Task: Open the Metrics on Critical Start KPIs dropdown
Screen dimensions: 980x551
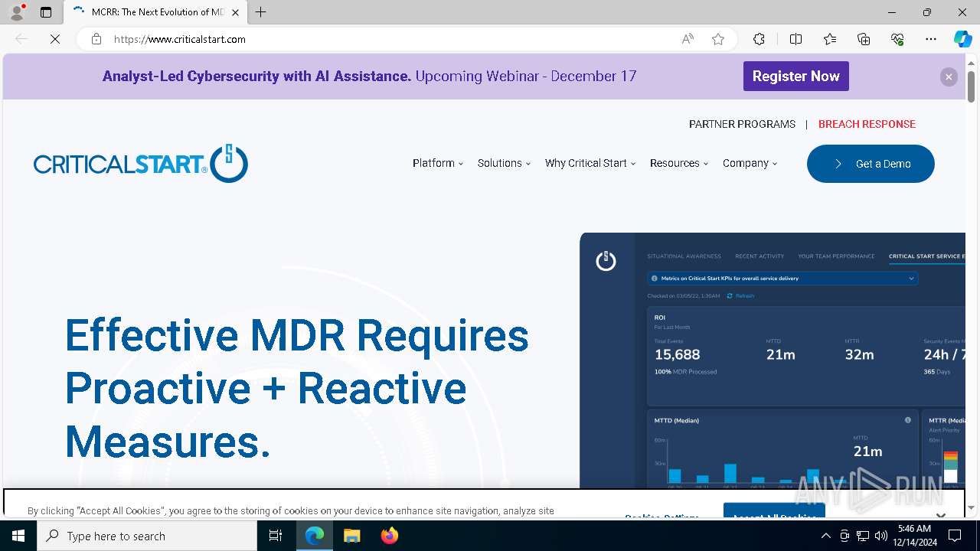Action: tap(782, 279)
